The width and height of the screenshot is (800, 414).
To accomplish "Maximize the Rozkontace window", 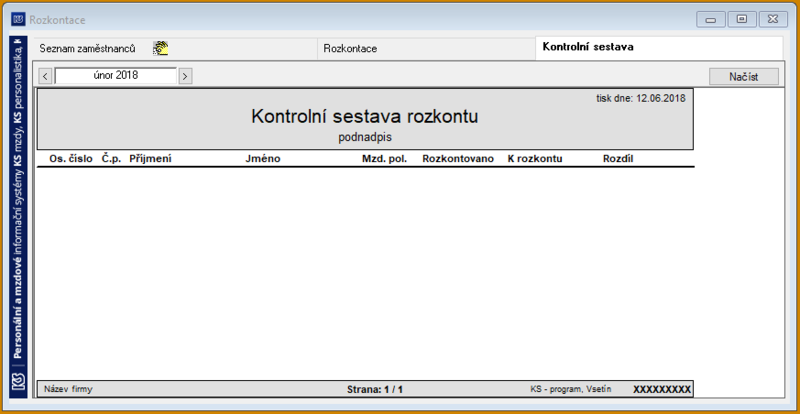I will click(742, 19).
